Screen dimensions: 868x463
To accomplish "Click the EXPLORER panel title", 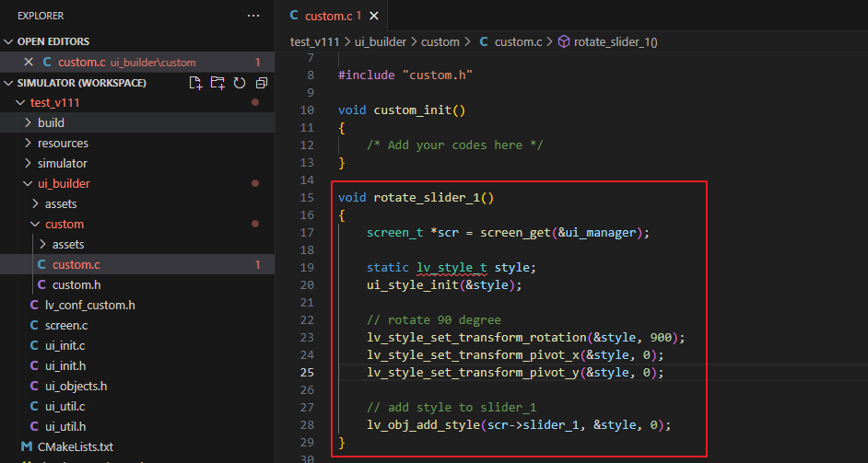I will [x=41, y=16].
